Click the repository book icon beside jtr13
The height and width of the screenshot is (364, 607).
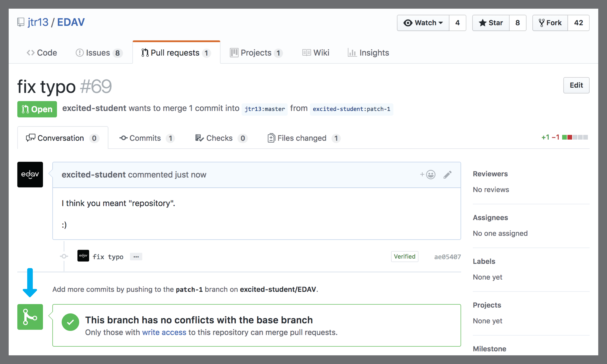pos(21,22)
